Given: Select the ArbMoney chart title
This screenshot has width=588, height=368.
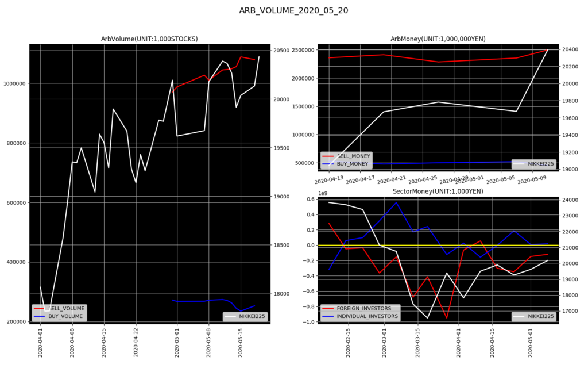Looking at the screenshot, I should 438,39.
